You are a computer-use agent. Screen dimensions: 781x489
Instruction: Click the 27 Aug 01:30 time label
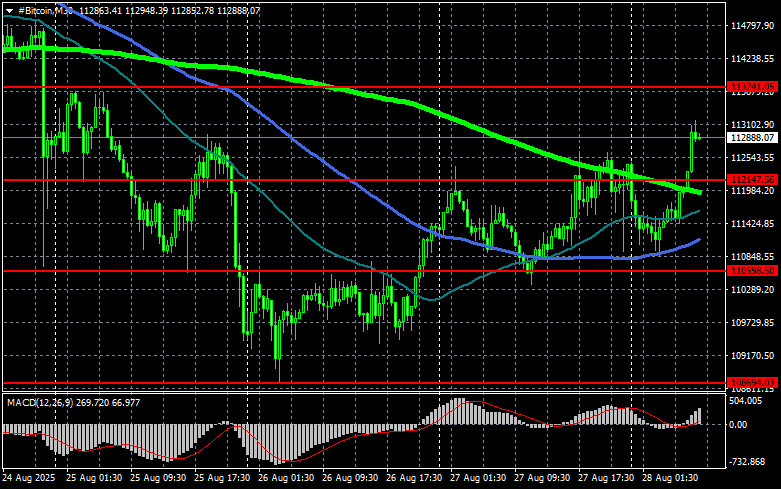[x=478, y=478]
